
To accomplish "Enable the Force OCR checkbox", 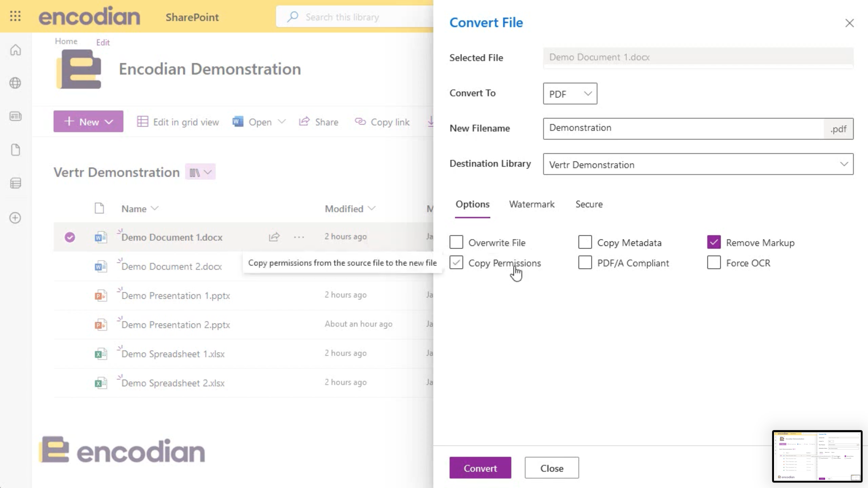I will 714,263.
